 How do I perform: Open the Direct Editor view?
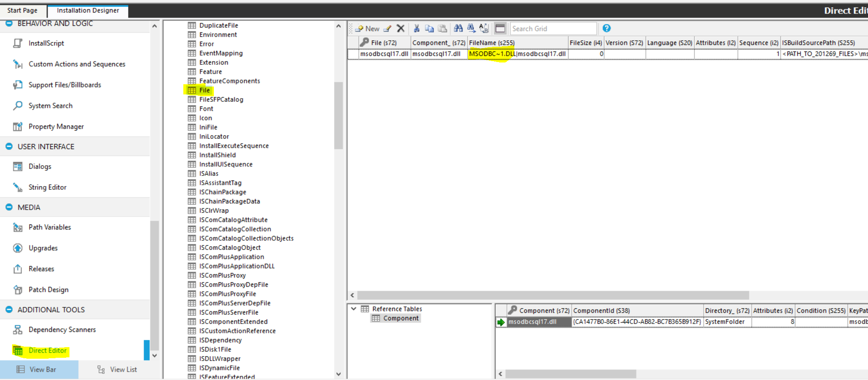[x=47, y=351]
